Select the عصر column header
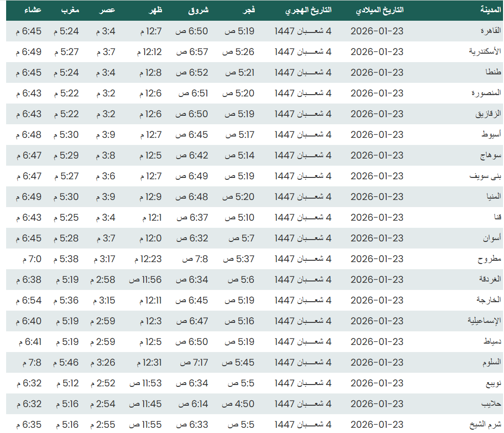504x433 pixels. click(x=107, y=10)
